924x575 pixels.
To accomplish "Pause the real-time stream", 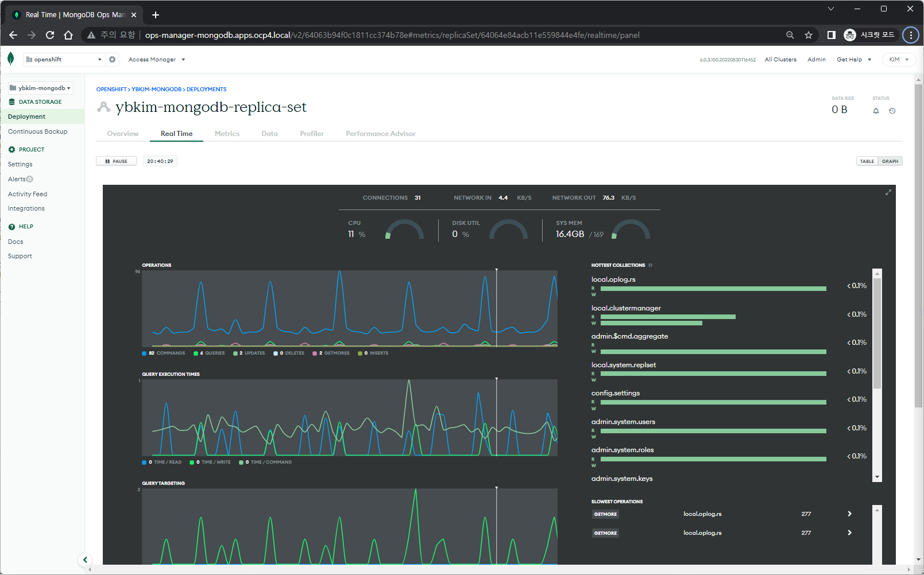I will (116, 161).
